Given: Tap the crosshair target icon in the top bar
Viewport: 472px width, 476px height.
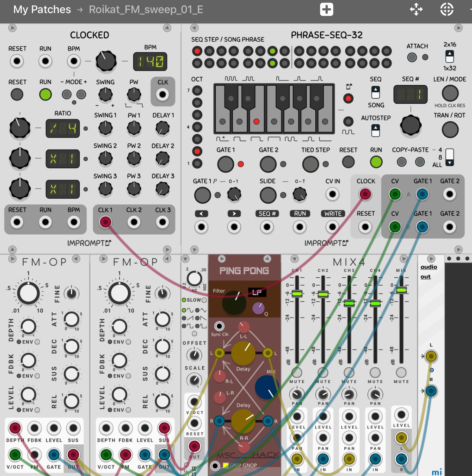Looking at the screenshot, I should pyautogui.click(x=446, y=9).
